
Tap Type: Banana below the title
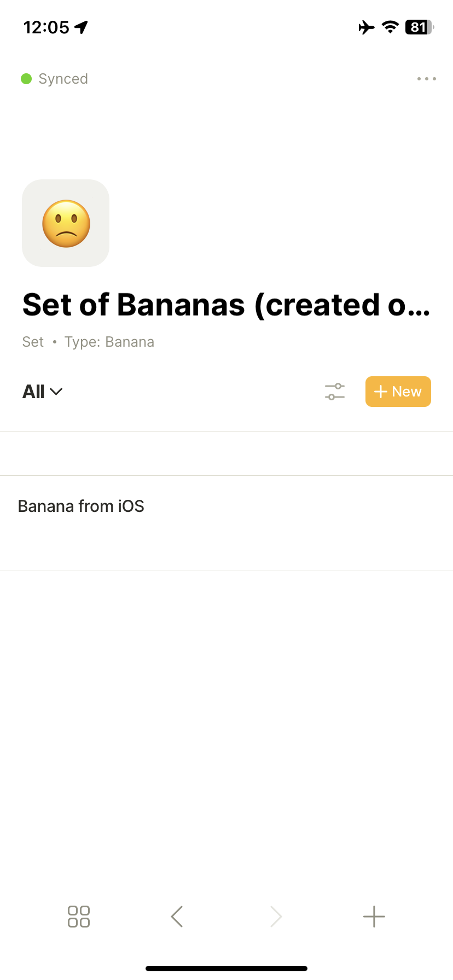[109, 341]
